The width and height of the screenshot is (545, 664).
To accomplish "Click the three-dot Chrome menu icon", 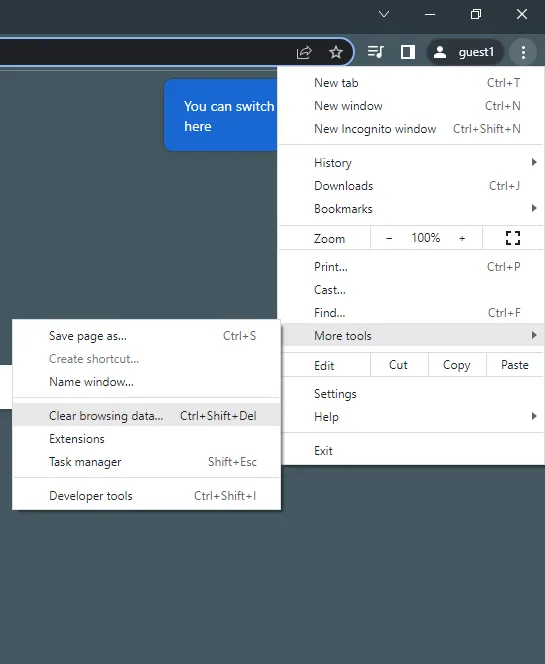I will (x=523, y=52).
